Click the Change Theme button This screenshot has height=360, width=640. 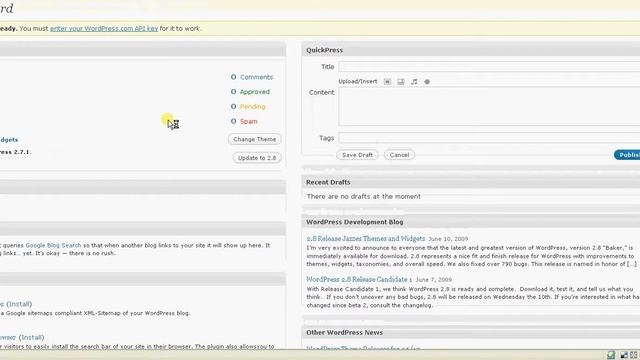click(x=255, y=139)
